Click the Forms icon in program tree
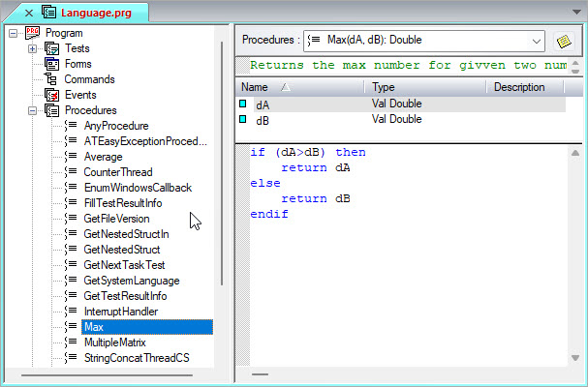The image size is (588, 387). (51, 64)
